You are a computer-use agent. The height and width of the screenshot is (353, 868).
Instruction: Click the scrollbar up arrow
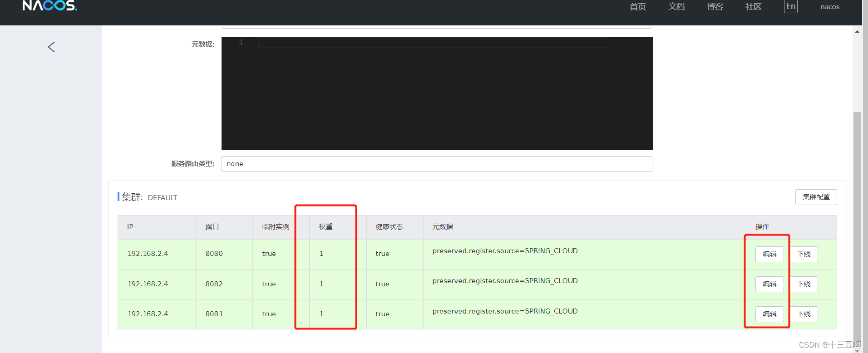(857, 32)
